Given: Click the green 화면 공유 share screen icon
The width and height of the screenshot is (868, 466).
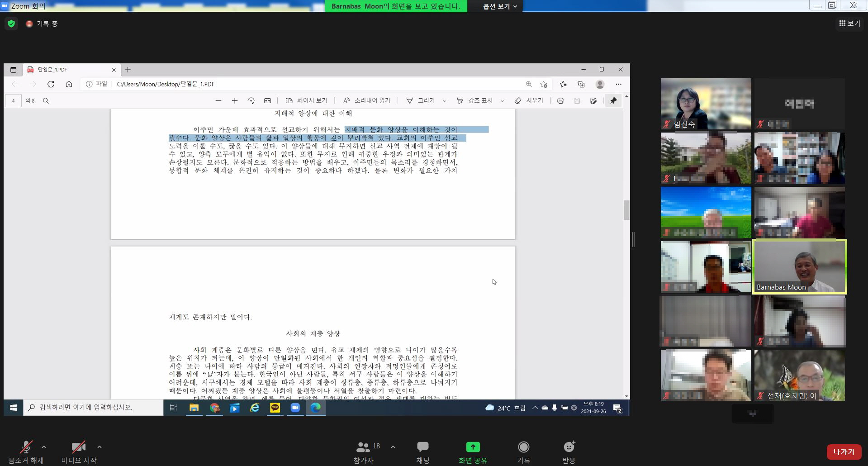Looking at the screenshot, I should 473,447.
